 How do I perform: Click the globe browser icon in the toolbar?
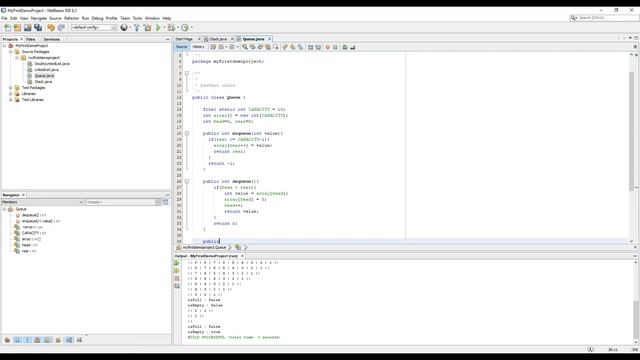coord(124,27)
